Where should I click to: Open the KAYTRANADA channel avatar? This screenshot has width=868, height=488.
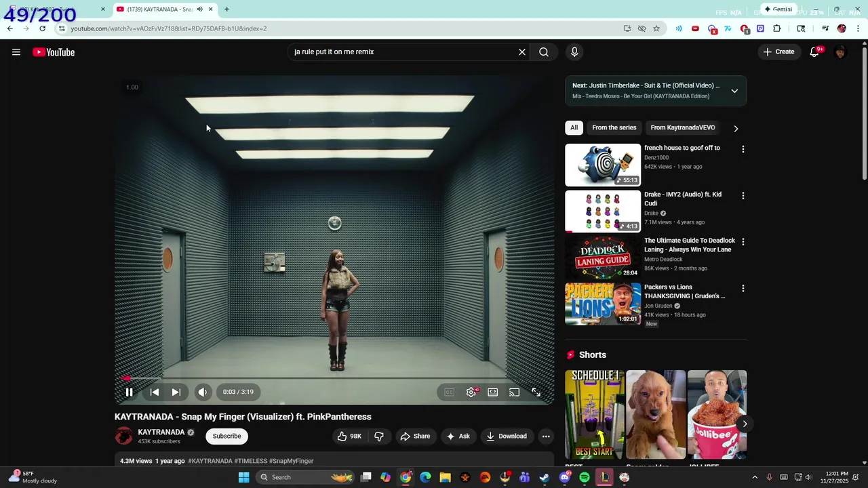(x=123, y=436)
